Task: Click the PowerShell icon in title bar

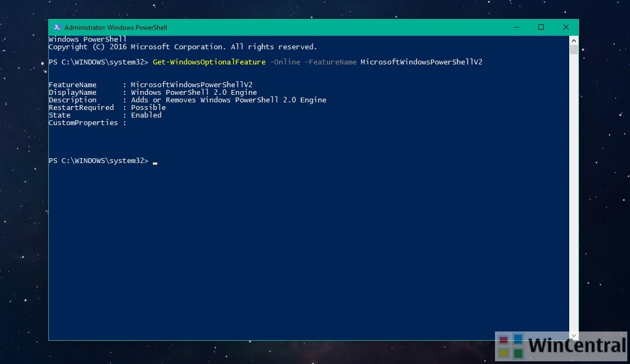Action: (x=57, y=27)
